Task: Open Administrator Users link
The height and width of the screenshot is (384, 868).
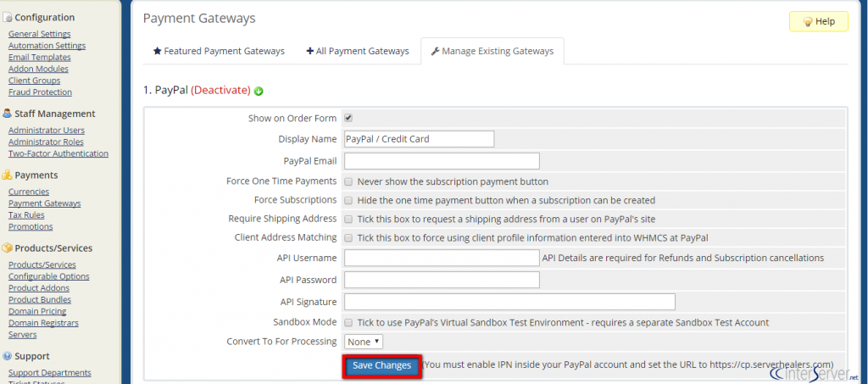Action: pyautogui.click(x=47, y=130)
